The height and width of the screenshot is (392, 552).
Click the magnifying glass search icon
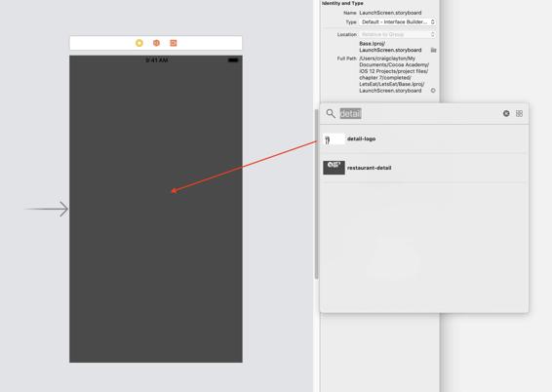pos(331,113)
